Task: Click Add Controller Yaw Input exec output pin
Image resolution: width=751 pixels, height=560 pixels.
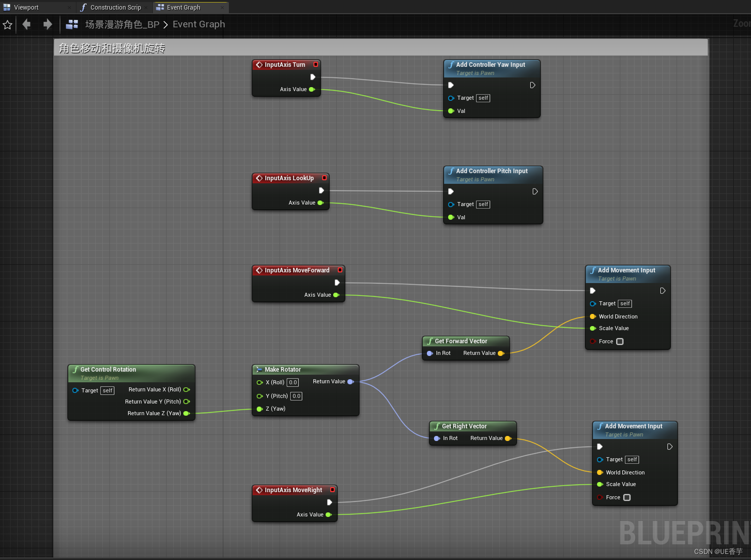Action: [533, 85]
